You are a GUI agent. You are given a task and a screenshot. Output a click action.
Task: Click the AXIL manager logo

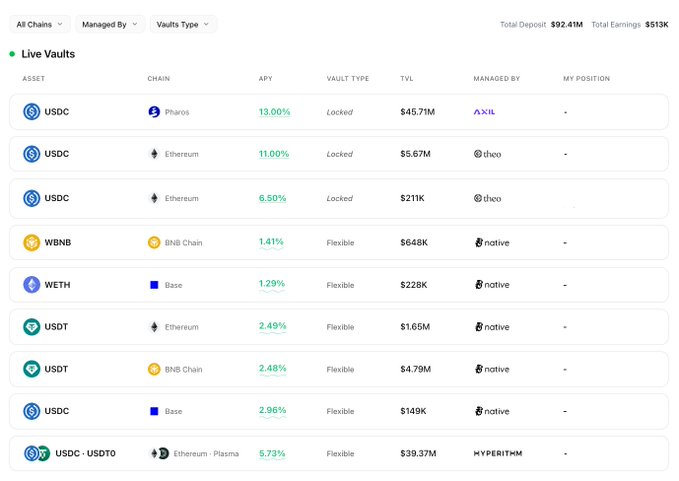pos(484,112)
